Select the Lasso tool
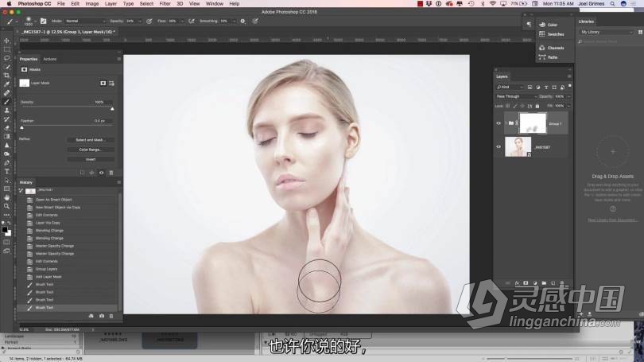The image size is (644, 362). (x=6, y=58)
